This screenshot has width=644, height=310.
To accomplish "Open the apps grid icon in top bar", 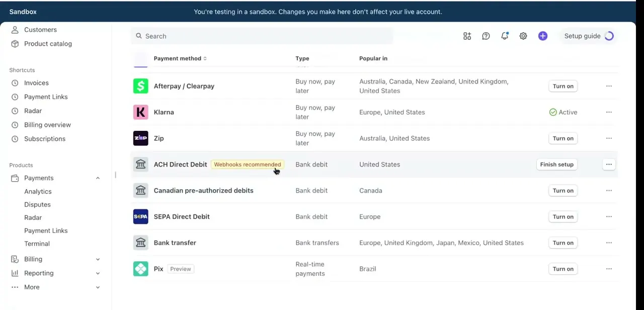I will [x=467, y=36].
